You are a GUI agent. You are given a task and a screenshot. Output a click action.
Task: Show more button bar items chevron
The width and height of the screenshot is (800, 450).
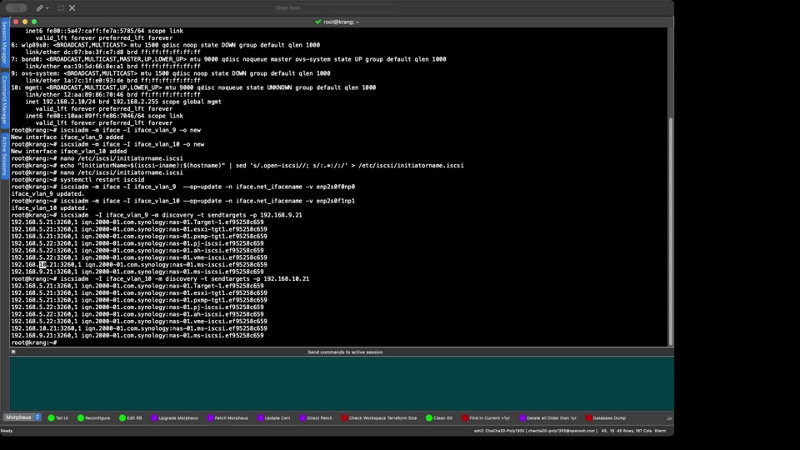(x=669, y=418)
